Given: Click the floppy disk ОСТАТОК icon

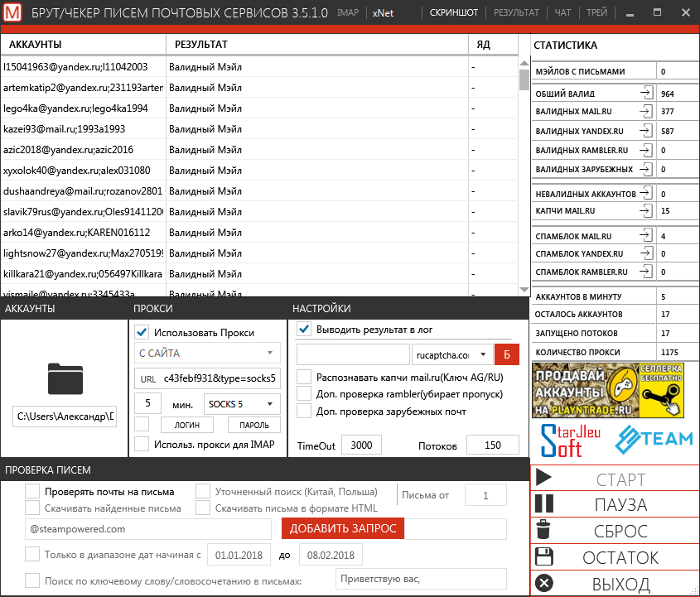Looking at the screenshot, I should [544, 556].
